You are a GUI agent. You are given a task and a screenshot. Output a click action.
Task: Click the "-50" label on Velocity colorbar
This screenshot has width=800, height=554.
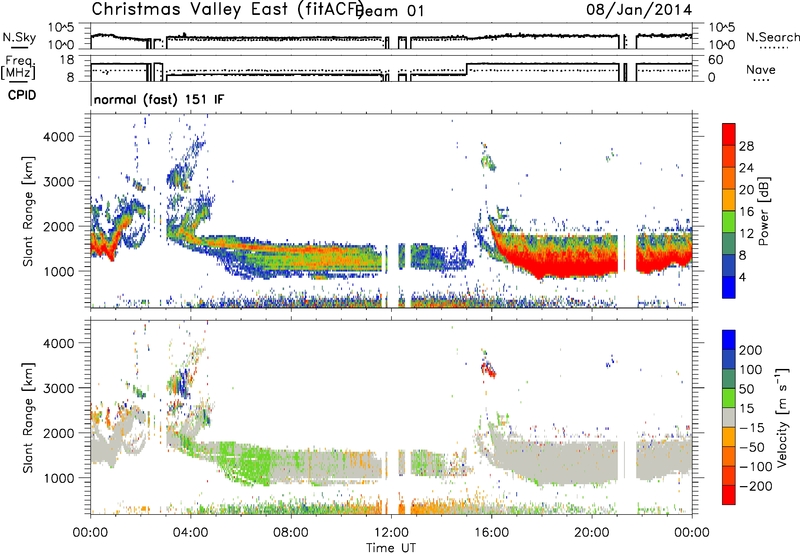click(x=751, y=447)
